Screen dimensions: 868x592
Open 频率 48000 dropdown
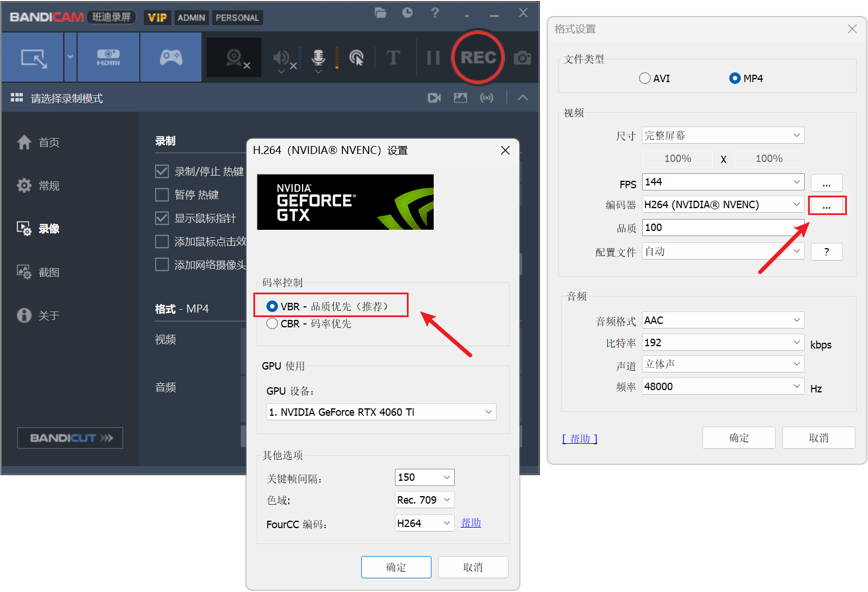723,386
